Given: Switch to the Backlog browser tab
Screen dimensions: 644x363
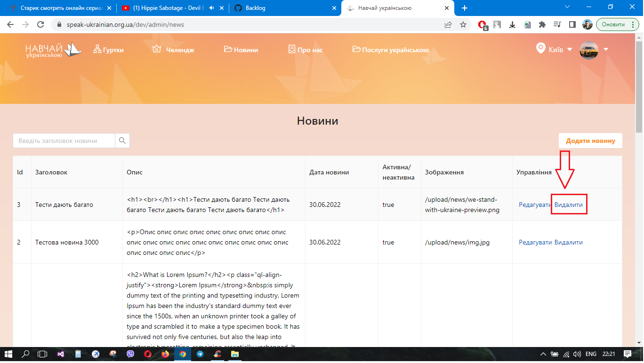Looking at the screenshot, I should tap(265, 8).
